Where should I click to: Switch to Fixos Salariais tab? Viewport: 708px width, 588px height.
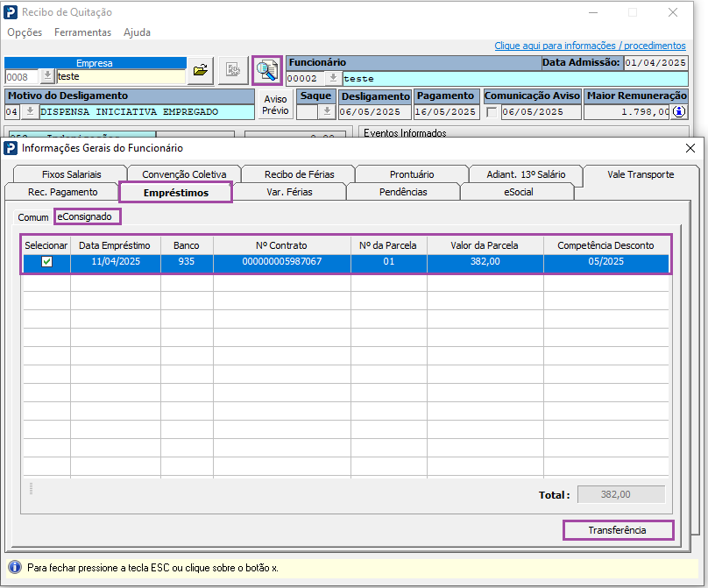[71, 174]
